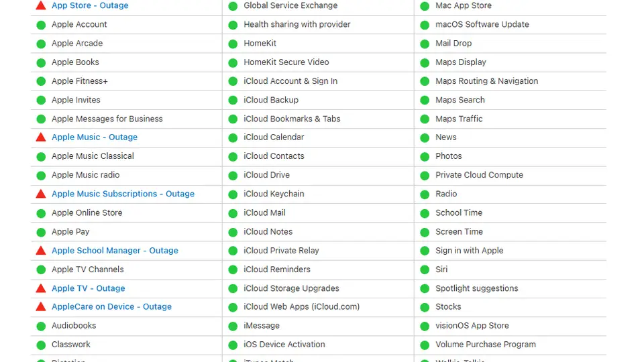Select the Maps Search entry
This screenshot has width=644, height=362.
pos(460,100)
